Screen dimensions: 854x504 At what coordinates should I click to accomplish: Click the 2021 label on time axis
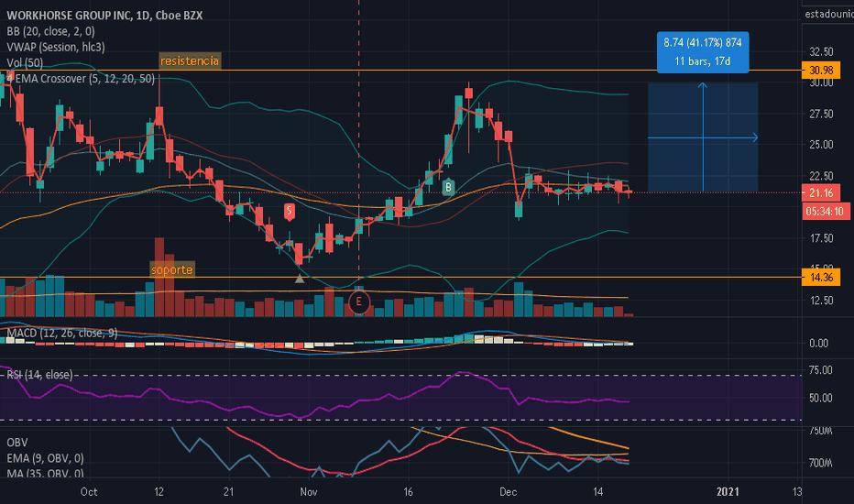coord(728,491)
